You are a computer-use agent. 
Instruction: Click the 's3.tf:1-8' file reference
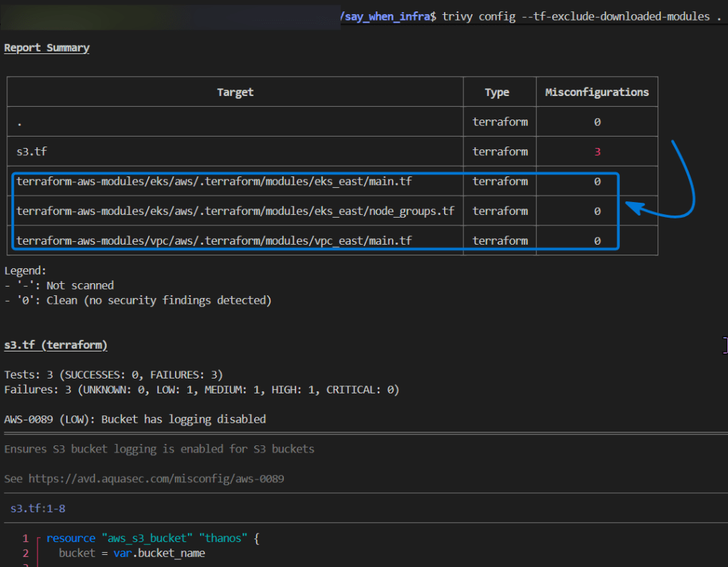(x=38, y=508)
